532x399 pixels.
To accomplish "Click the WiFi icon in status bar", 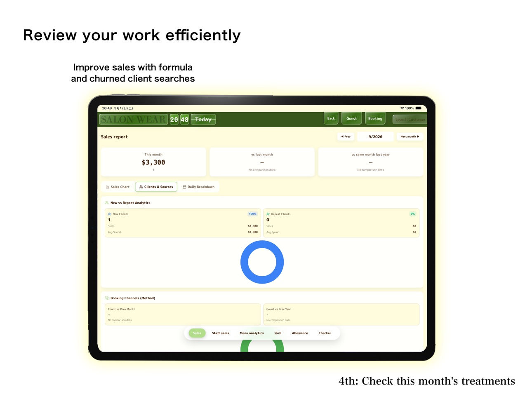I will point(402,108).
